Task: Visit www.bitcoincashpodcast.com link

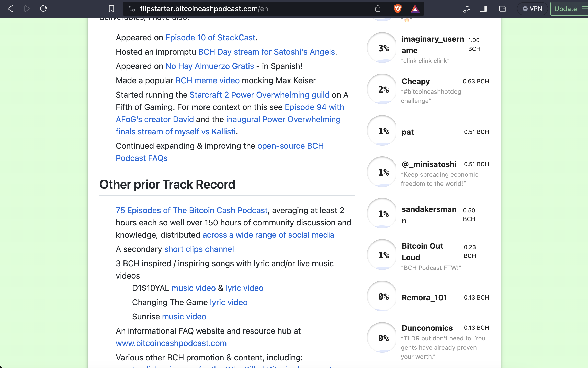Action: (171, 343)
